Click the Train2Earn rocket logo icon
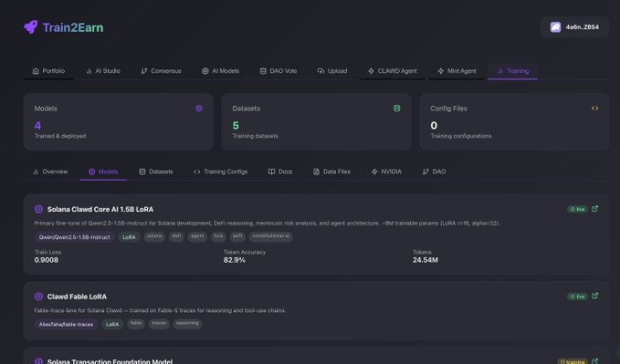620x364 pixels. (x=31, y=27)
